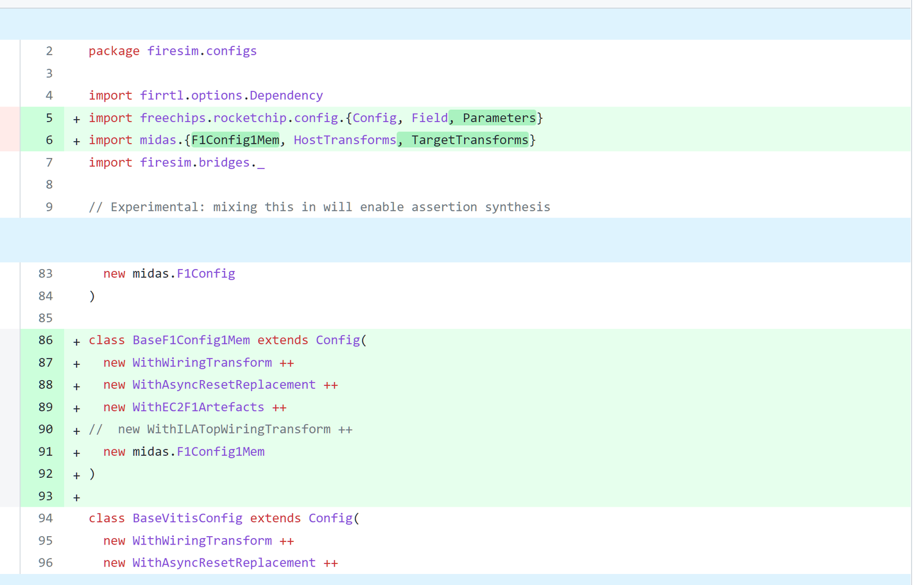924x585 pixels.
Task: Expand hidden lines above line 2
Action: [456, 24]
